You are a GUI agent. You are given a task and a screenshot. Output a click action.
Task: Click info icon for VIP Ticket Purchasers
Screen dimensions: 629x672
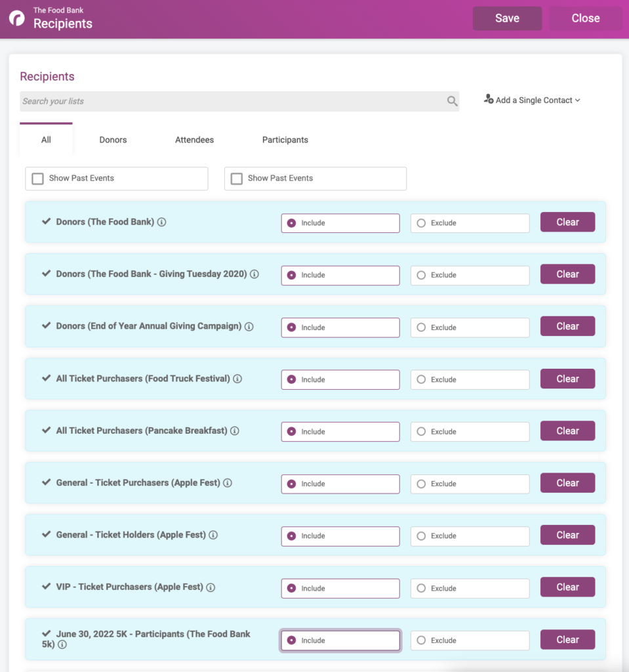tap(211, 587)
